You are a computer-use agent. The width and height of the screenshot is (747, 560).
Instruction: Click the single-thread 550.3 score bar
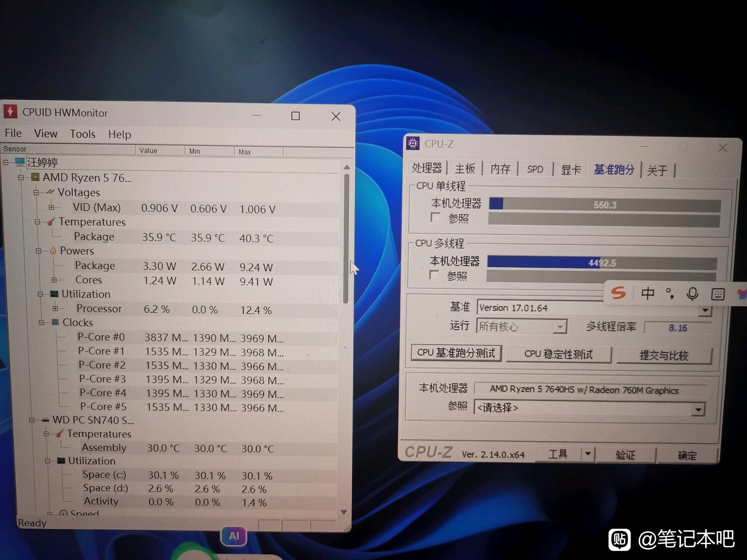(x=605, y=205)
